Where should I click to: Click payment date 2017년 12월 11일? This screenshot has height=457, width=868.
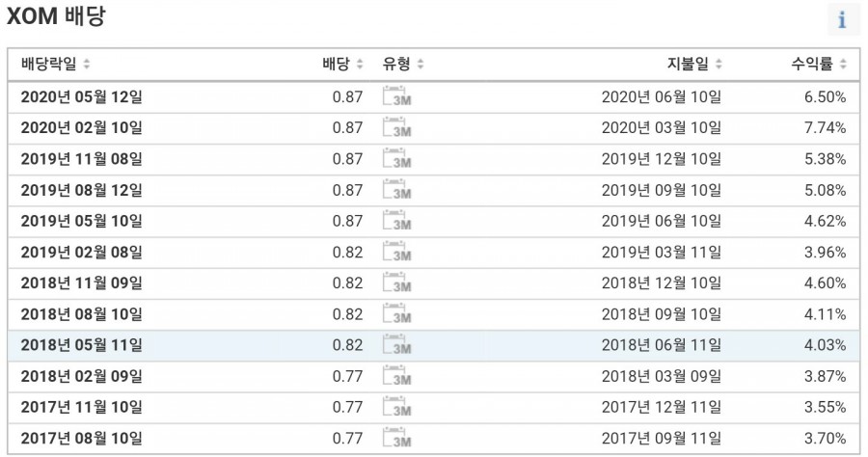coord(662,407)
